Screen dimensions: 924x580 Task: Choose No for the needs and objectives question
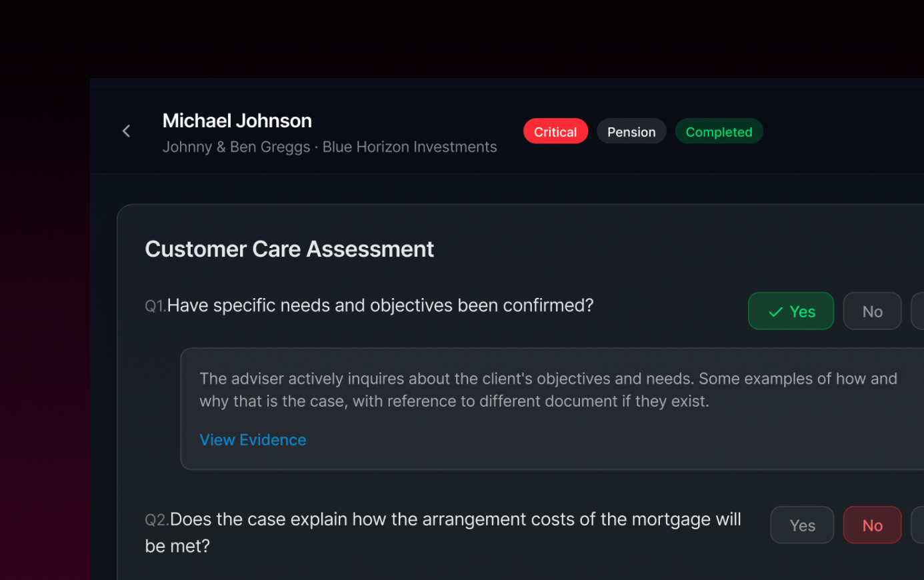(872, 311)
